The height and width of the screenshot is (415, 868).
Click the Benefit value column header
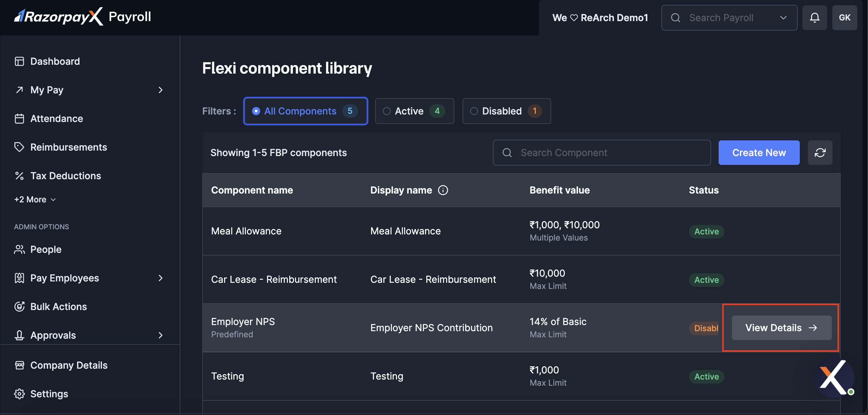click(560, 190)
